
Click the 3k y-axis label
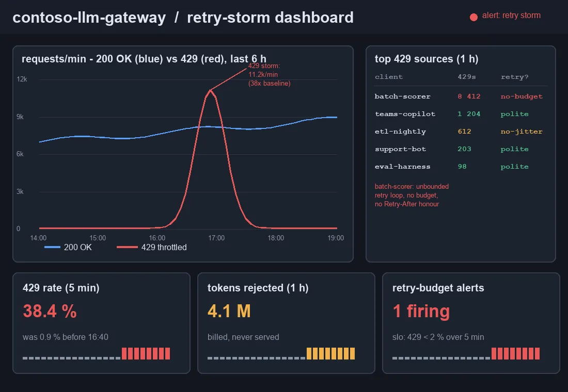(20, 191)
